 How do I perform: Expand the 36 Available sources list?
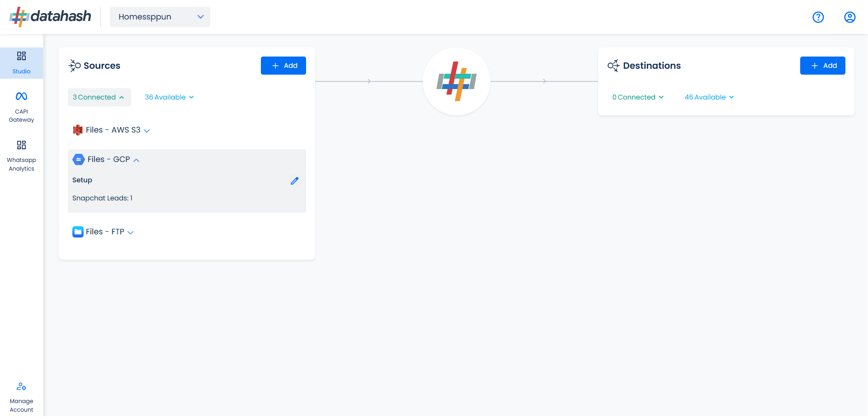tap(170, 97)
